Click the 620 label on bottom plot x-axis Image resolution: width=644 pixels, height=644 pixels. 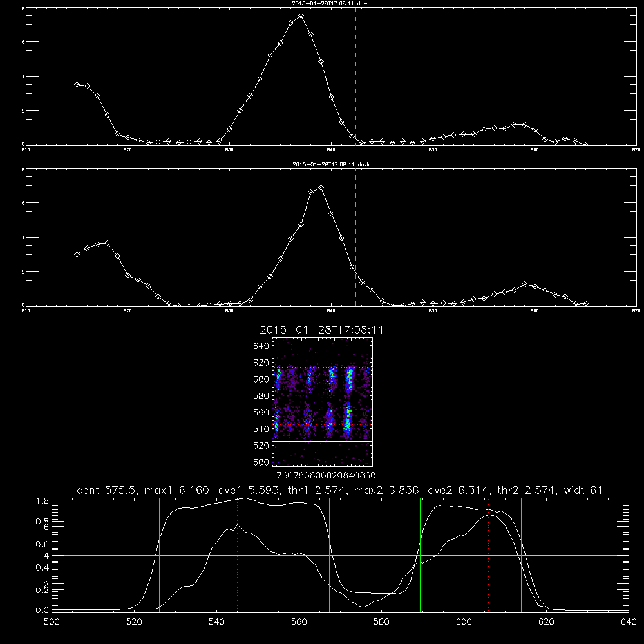point(546,622)
